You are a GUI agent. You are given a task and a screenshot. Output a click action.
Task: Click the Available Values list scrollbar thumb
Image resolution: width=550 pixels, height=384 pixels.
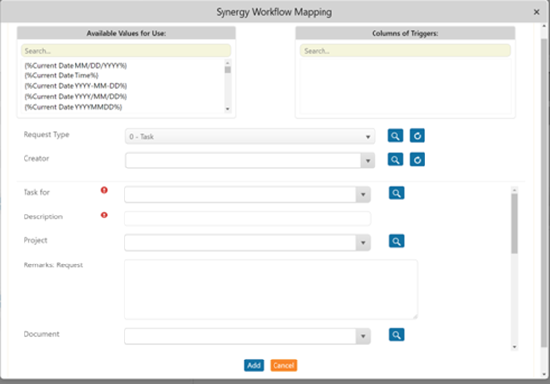tap(228, 69)
